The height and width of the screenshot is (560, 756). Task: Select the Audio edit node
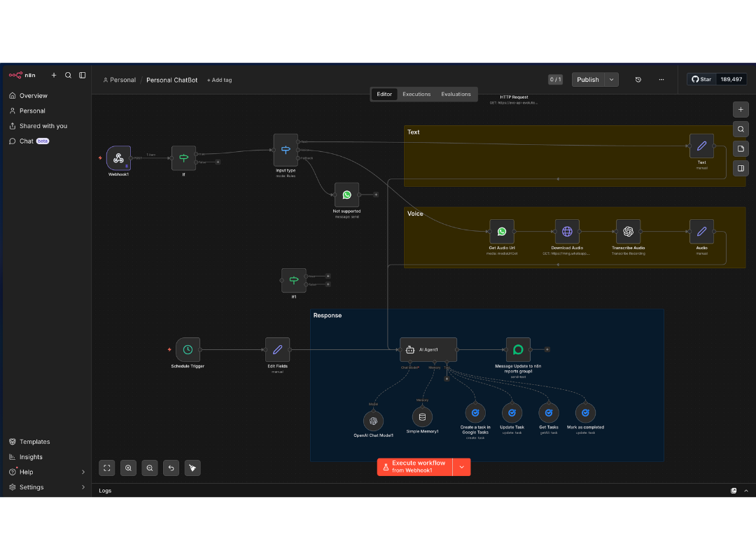coord(701,232)
